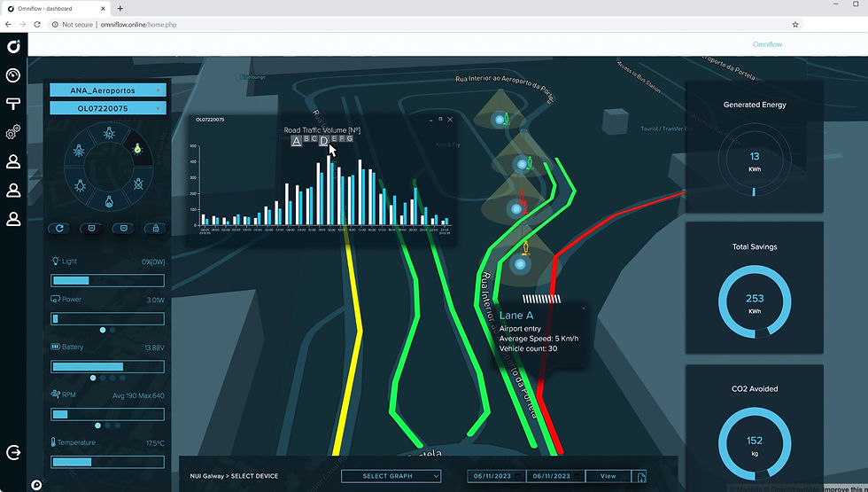Click the export file icon beside View
Image resolution: width=868 pixels, height=492 pixels.
[x=641, y=477]
